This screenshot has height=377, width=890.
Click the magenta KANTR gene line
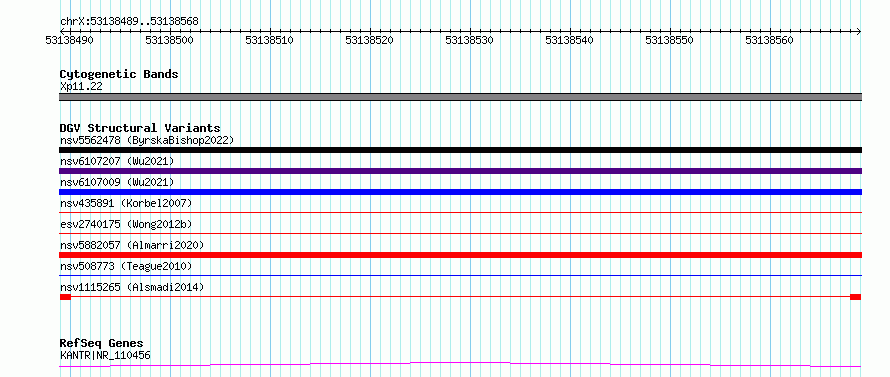[x=460, y=364]
